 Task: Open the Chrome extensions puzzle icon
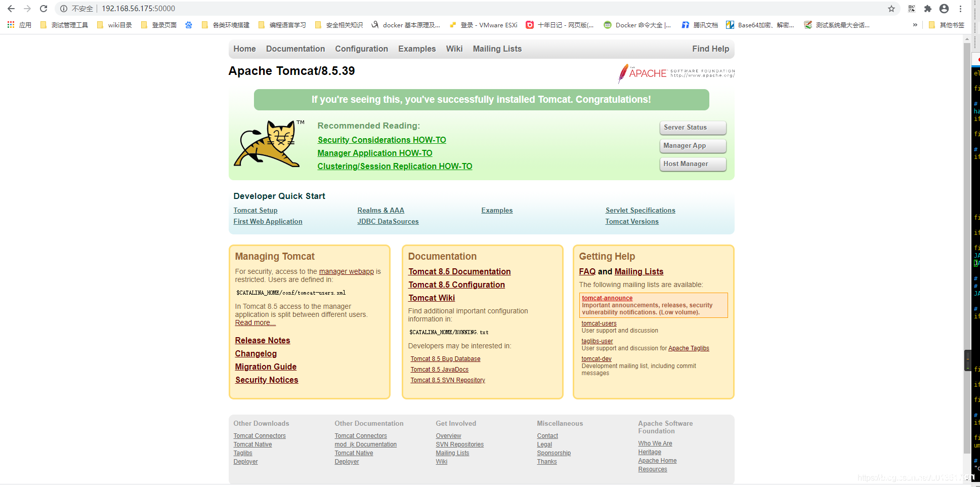tap(928, 8)
